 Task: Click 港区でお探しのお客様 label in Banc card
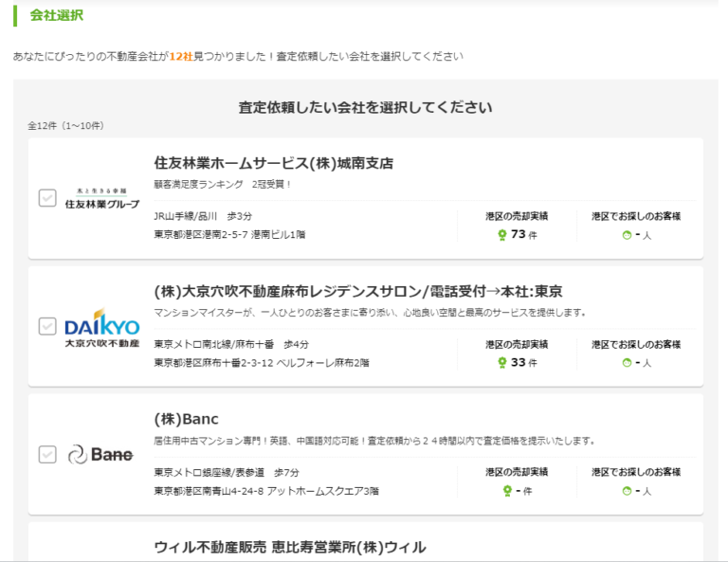[636, 472]
